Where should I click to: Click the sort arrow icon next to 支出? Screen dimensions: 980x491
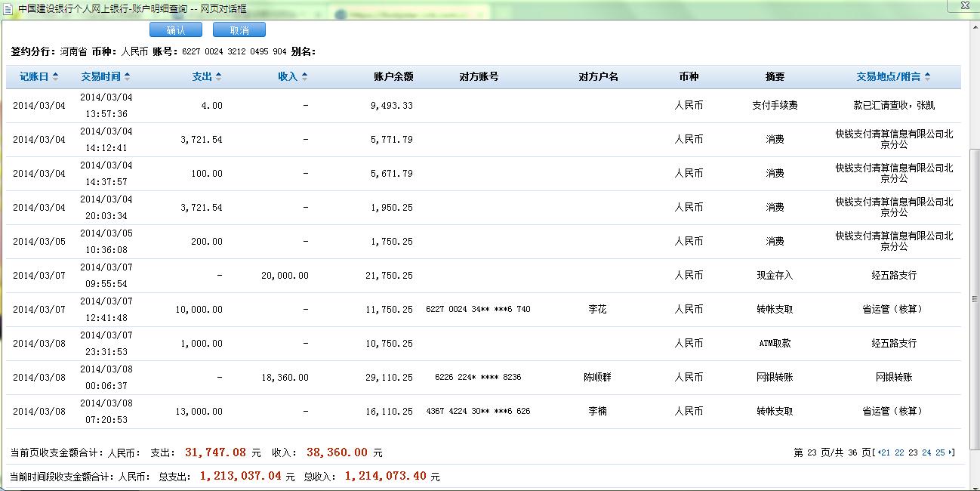[218, 76]
